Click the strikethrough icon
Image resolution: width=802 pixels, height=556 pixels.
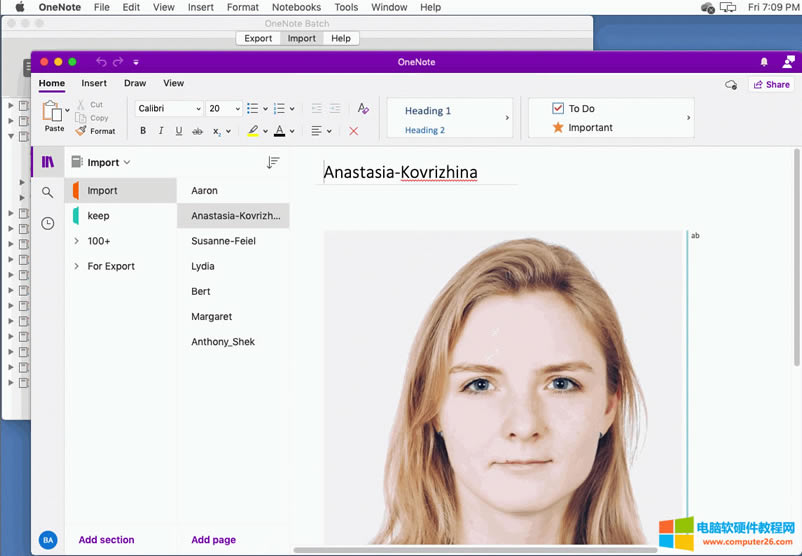(197, 131)
